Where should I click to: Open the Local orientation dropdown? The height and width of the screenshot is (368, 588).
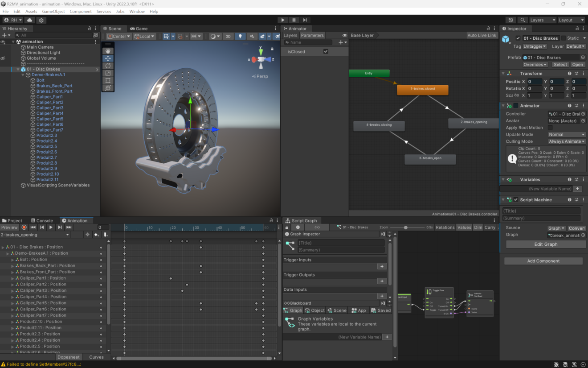point(145,36)
